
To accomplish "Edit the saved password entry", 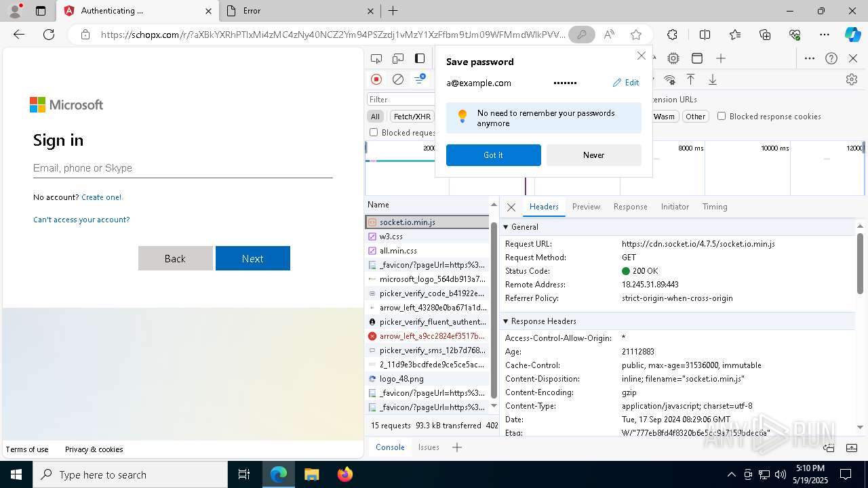I will tap(626, 83).
